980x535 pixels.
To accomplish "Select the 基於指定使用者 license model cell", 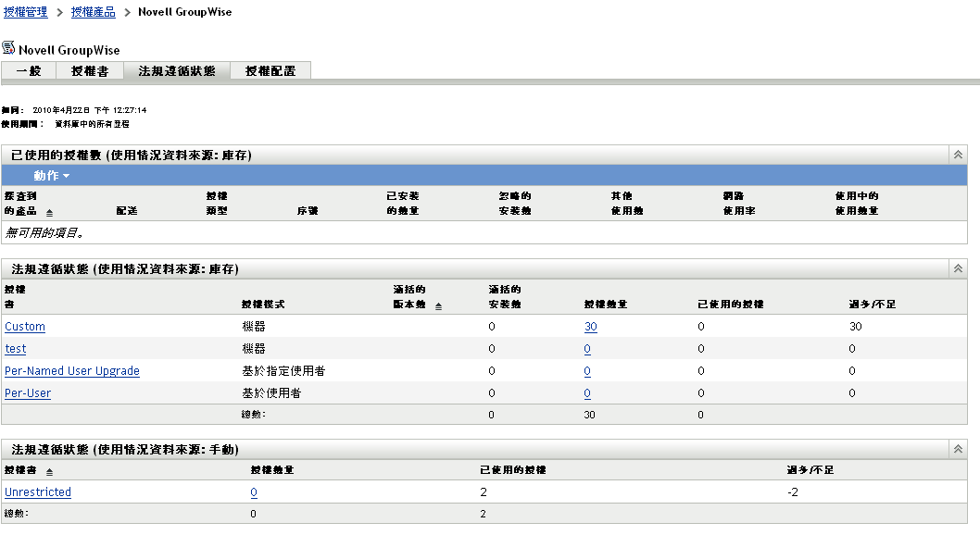I will (283, 371).
